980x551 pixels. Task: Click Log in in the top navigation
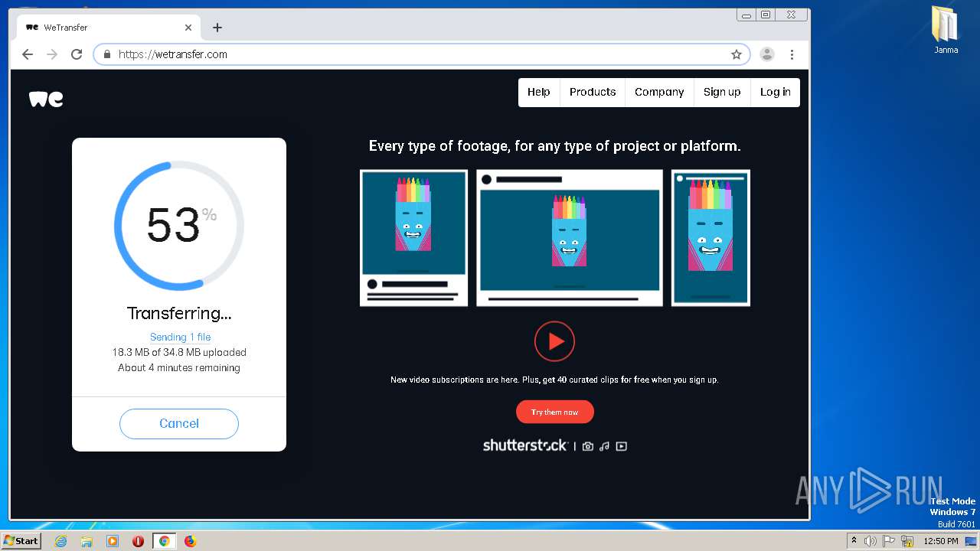click(775, 92)
